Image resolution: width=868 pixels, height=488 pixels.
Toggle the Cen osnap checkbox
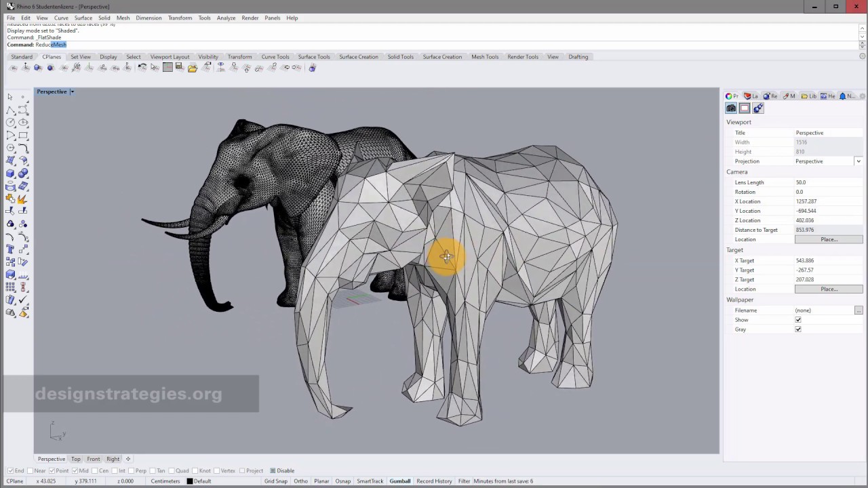(x=96, y=470)
